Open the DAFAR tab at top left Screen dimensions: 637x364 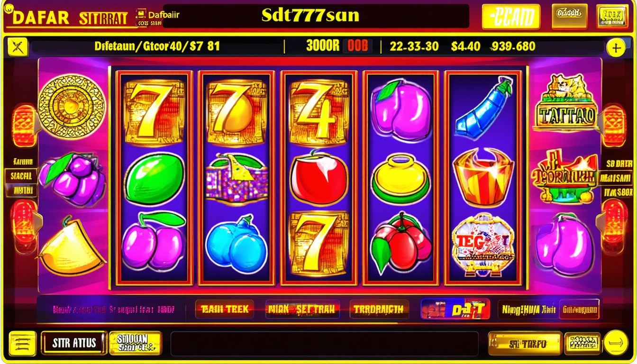pyautogui.click(x=41, y=18)
